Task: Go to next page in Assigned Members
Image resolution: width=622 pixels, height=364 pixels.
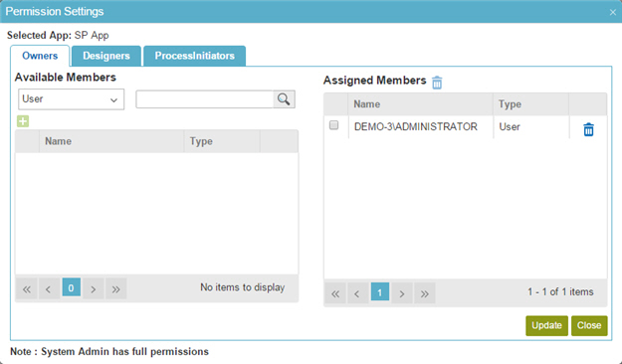Action: pyautogui.click(x=402, y=293)
